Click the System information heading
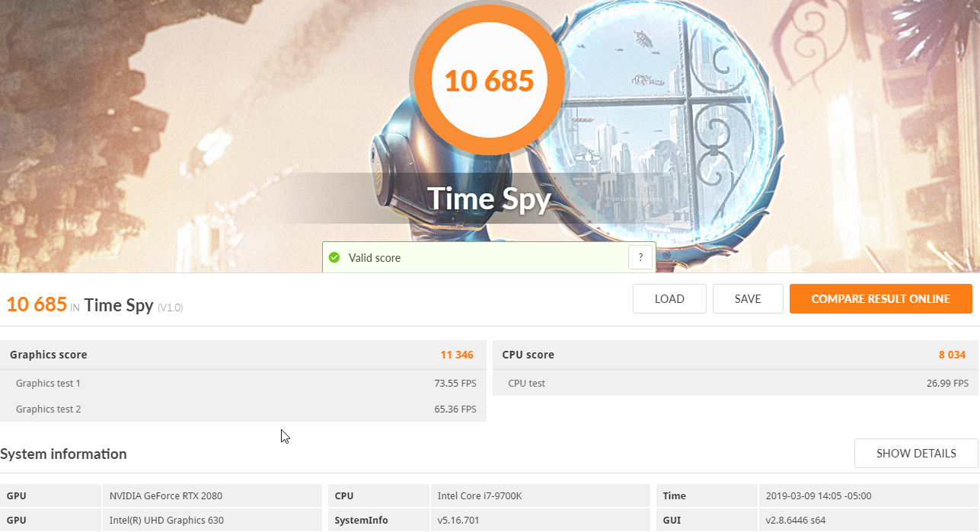 (x=64, y=454)
